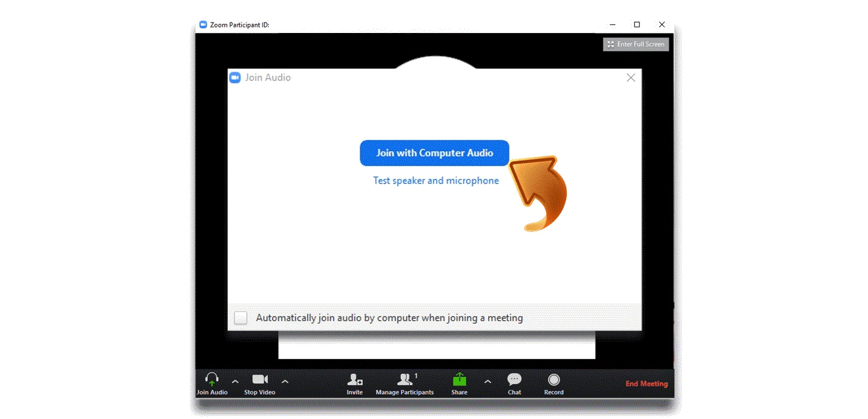Enable automatically join audio by computer checkbox

coord(241,318)
